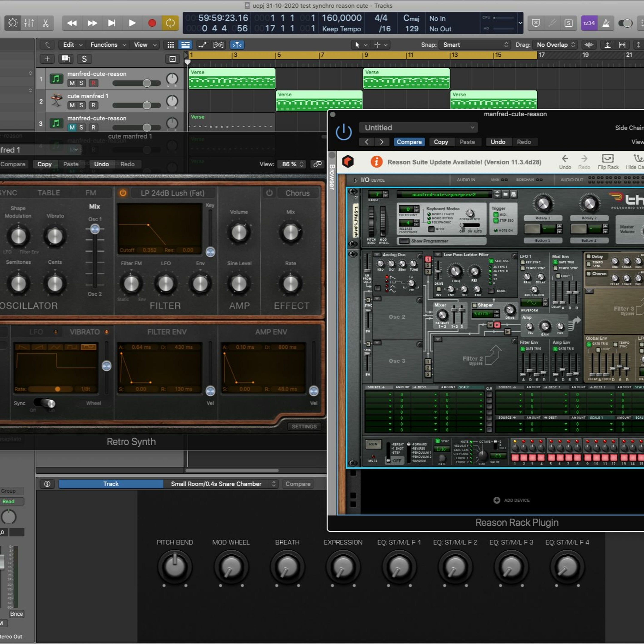Screen dimensions: 644x644
Task: Enable record on track 1 manfred-cute-reason
Action: click(93, 83)
